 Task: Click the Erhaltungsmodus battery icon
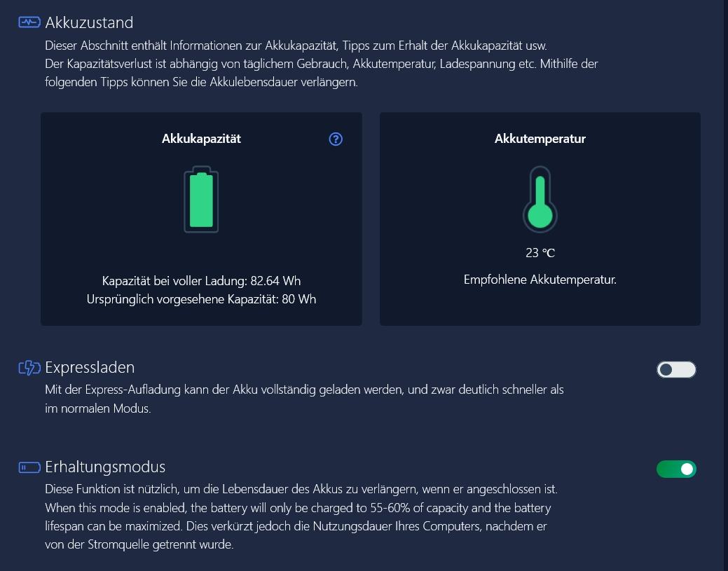29,467
